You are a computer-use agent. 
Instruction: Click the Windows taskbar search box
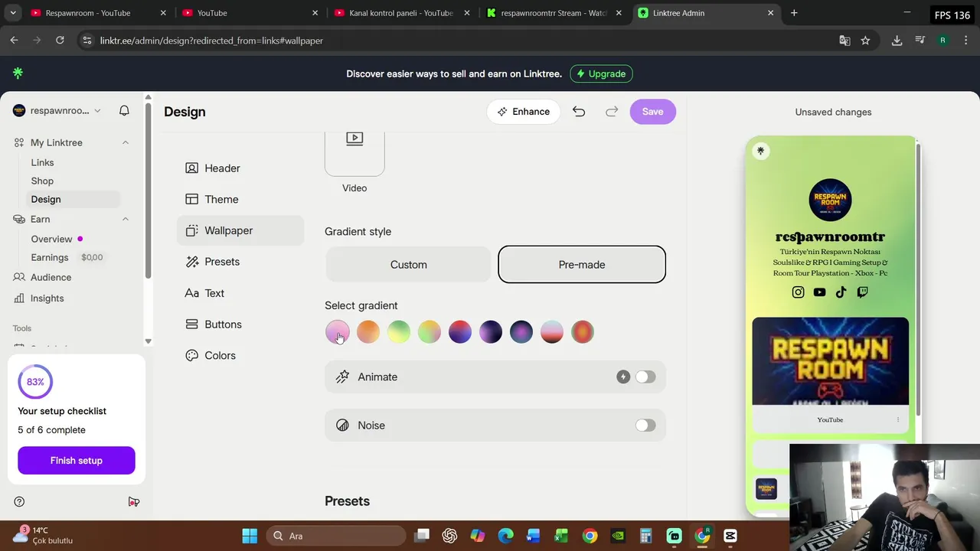click(x=335, y=536)
